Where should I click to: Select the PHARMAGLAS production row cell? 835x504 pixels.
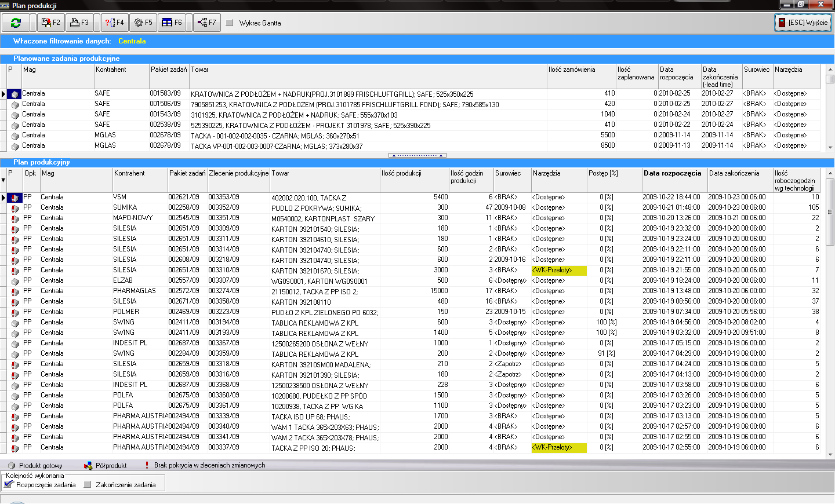click(134, 291)
